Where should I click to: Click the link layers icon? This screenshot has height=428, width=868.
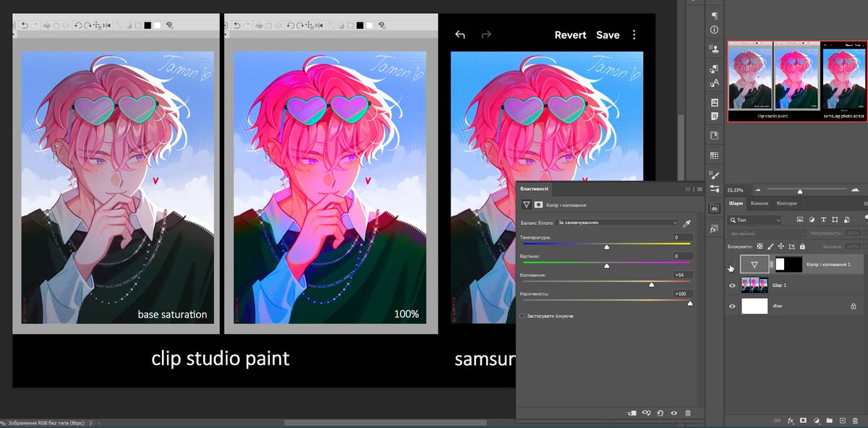(776, 420)
